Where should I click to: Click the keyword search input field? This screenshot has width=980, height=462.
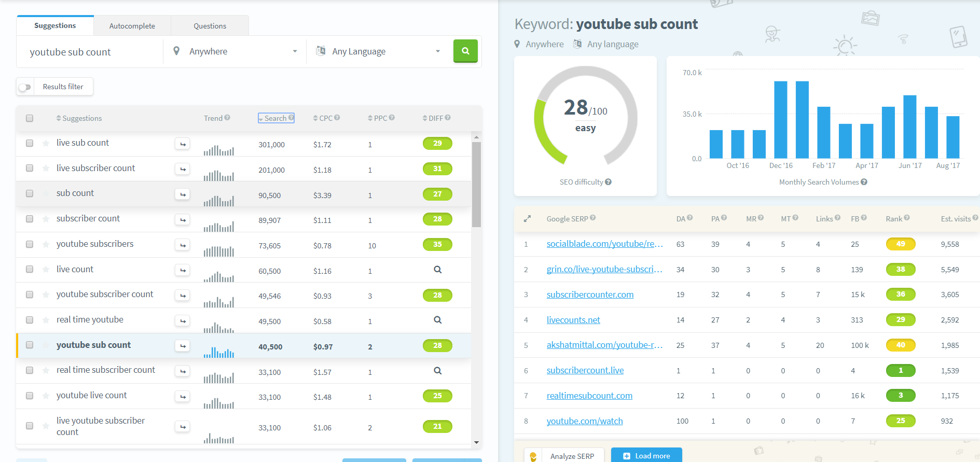pos(90,52)
